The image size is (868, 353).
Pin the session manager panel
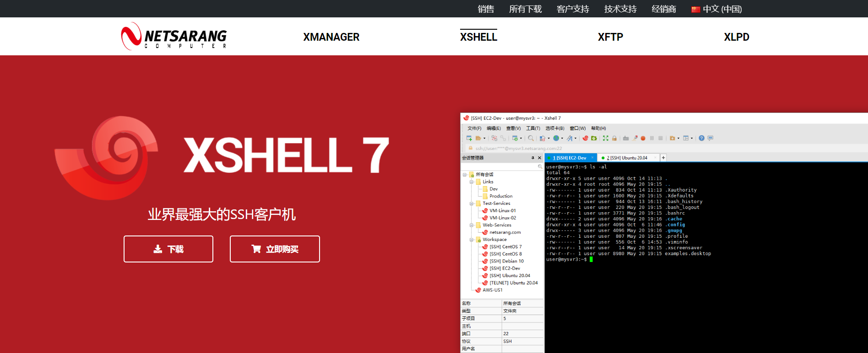(x=533, y=158)
